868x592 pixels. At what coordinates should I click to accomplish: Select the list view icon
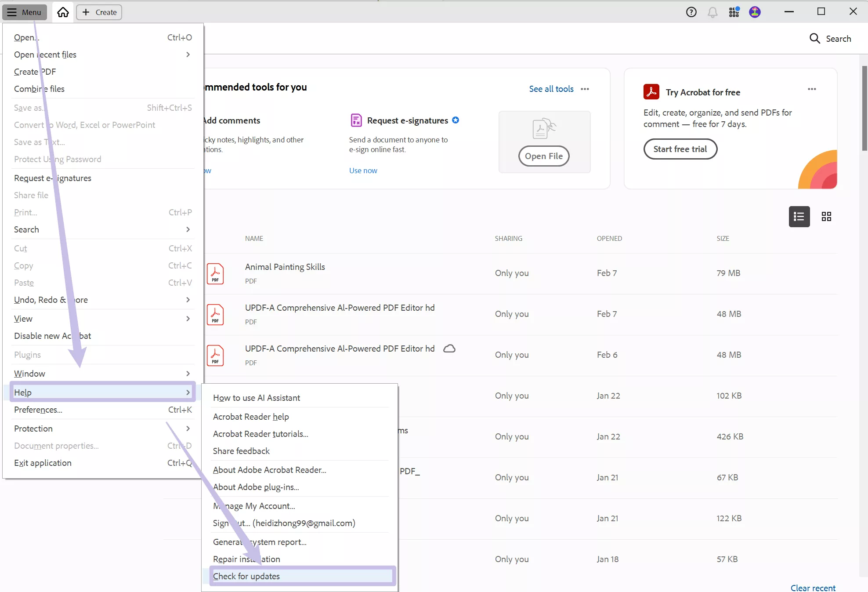[799, 216]
